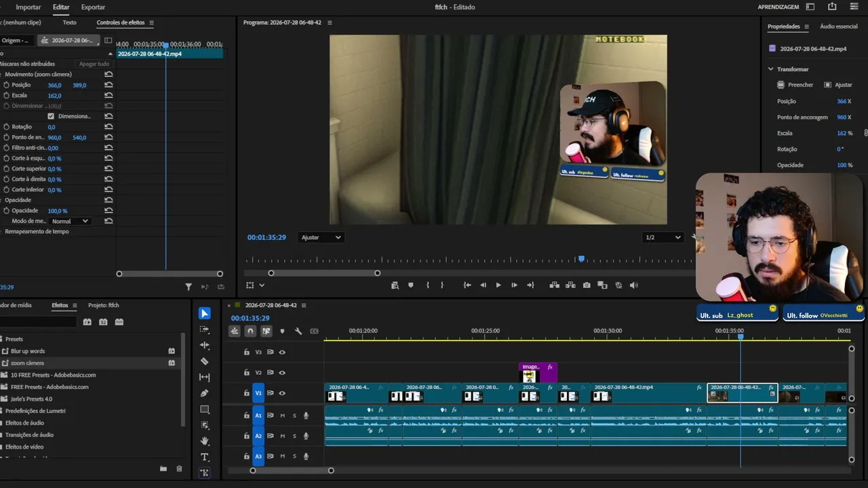Collapse the Transformar section
Screen dimensions: 868x488
[771, 69]
